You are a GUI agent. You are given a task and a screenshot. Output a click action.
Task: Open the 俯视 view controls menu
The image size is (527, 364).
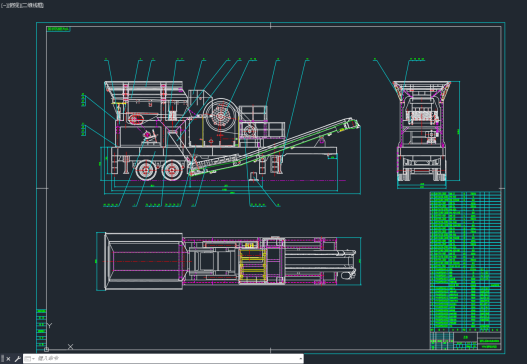pyautogui.click(x=12, y=5)
